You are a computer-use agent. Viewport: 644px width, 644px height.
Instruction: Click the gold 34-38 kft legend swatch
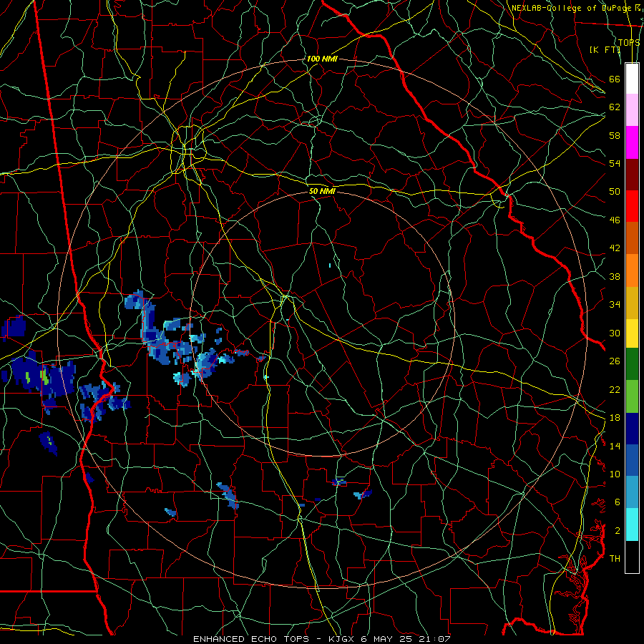click(x=632, y=303)
